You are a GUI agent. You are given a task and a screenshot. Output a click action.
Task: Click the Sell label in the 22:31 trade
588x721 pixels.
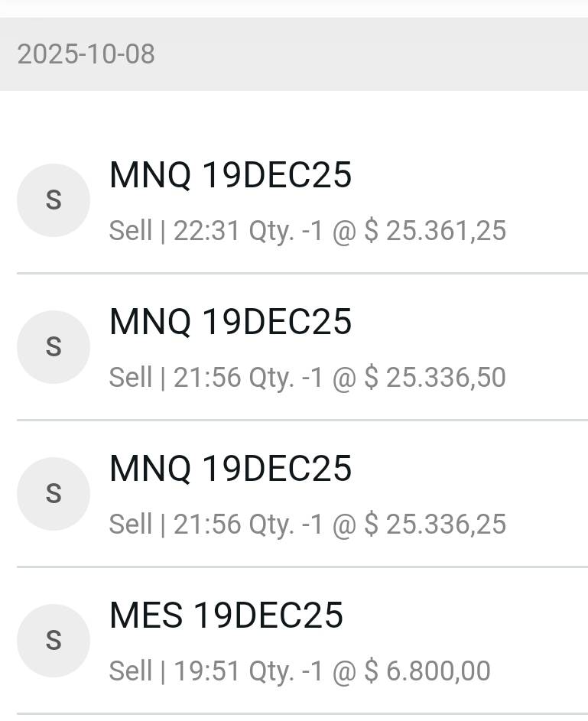pyautogui.click(x=131, y=230)
